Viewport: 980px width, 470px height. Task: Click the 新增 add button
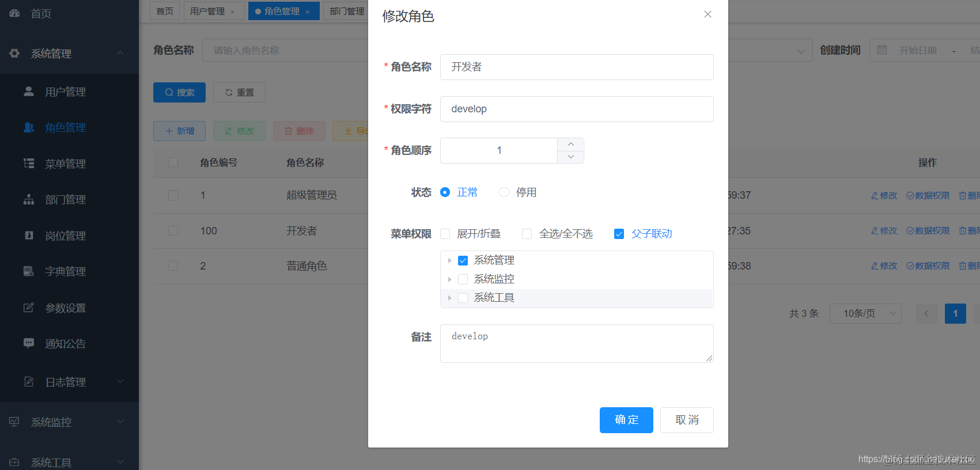click(179, 131)
